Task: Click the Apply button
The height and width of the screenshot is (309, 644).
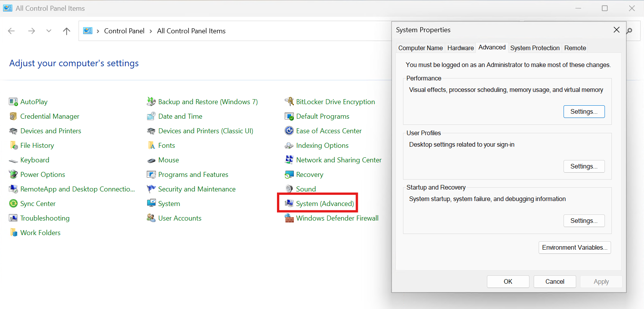Action: point(601,281)
